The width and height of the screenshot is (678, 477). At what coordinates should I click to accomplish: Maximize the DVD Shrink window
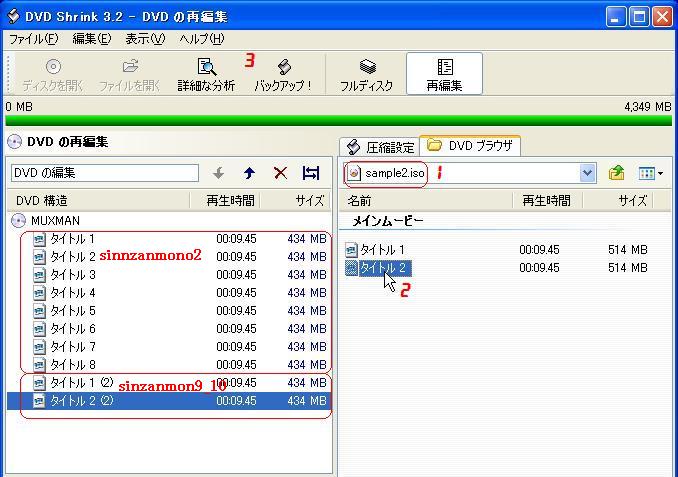point(639,17)
